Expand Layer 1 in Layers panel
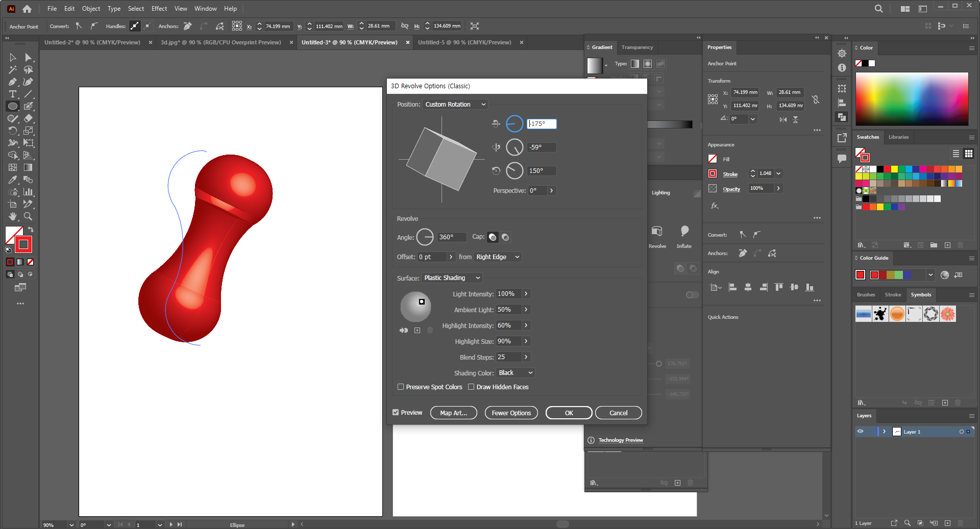This screenshot has width=980, height=529. tap(884, 432)
